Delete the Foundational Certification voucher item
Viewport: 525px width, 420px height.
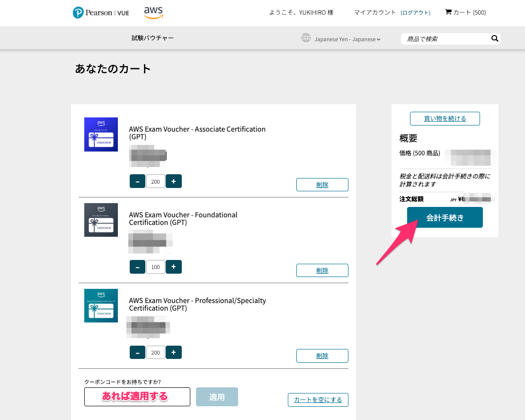322,270
